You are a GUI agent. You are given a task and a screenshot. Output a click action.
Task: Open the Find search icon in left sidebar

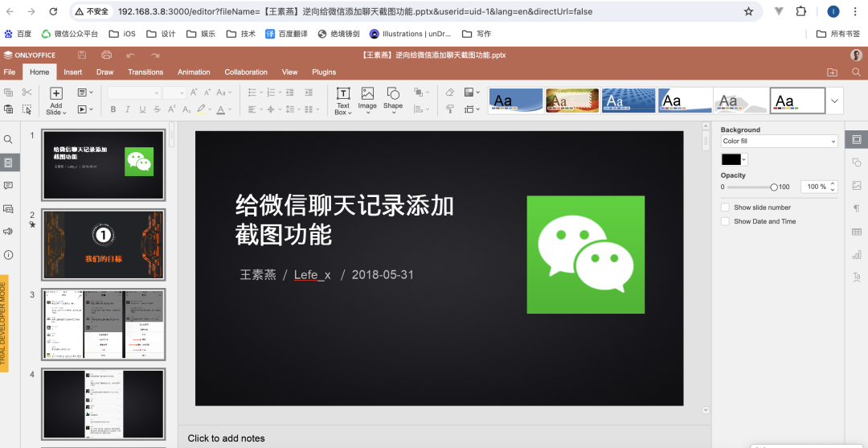[8, 140]
